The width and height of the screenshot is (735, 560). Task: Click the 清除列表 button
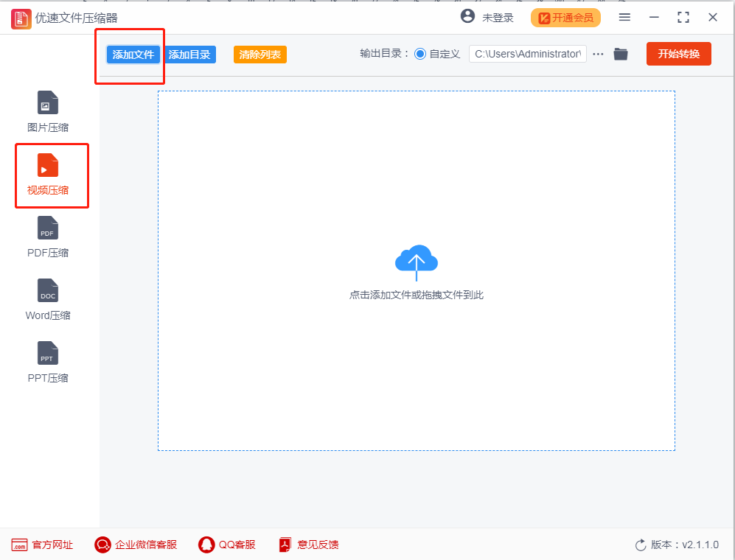click(260, 55)
